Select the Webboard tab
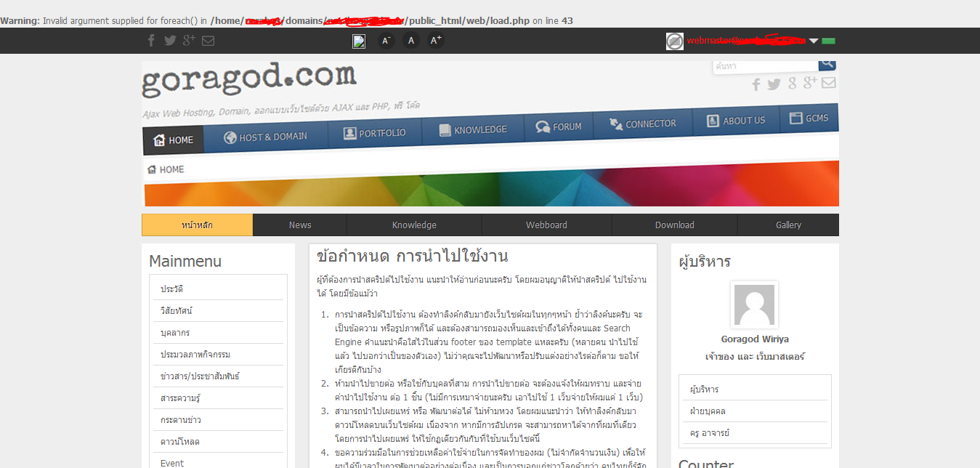Viewport: 980px width, 468px height. click(546, 225)
